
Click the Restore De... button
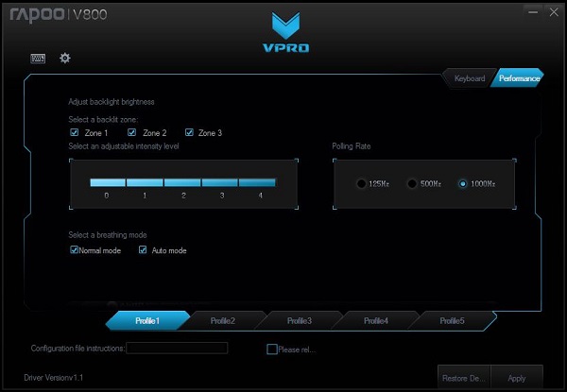point(464,378)
